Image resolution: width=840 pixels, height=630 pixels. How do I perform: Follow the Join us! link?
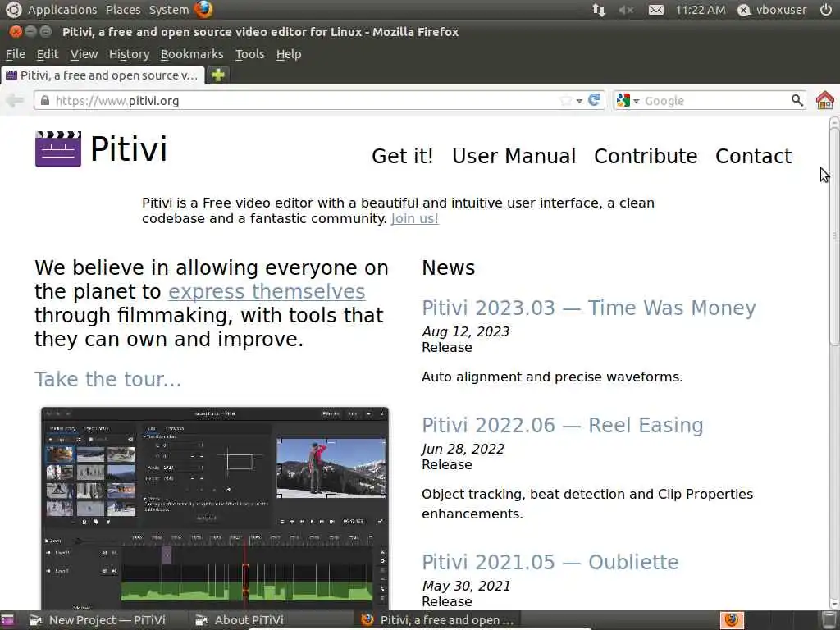pos(414,218)
